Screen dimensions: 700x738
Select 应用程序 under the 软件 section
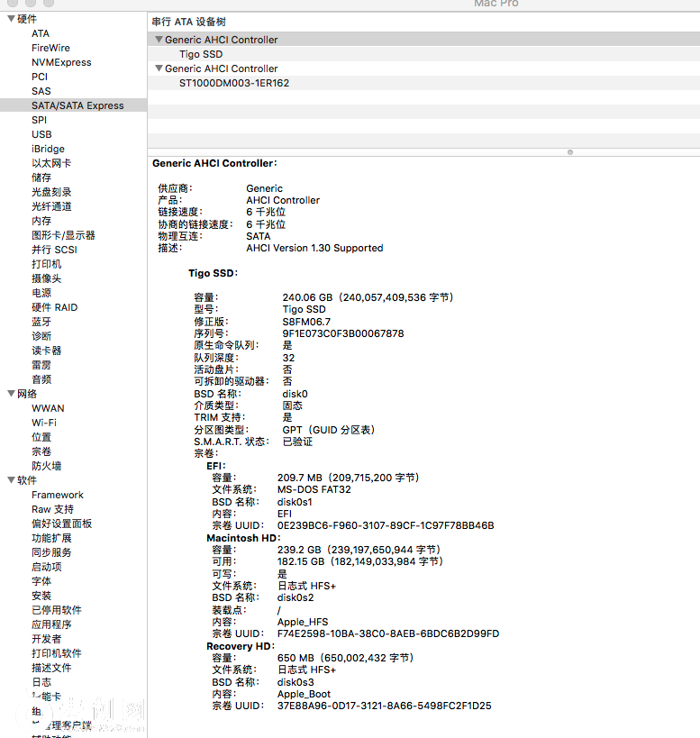coord(51,624)
